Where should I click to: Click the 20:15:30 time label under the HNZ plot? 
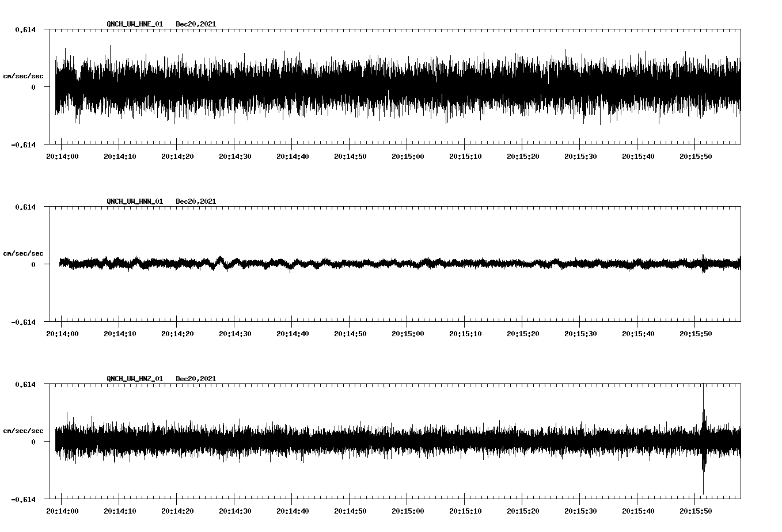coord(580,511)
